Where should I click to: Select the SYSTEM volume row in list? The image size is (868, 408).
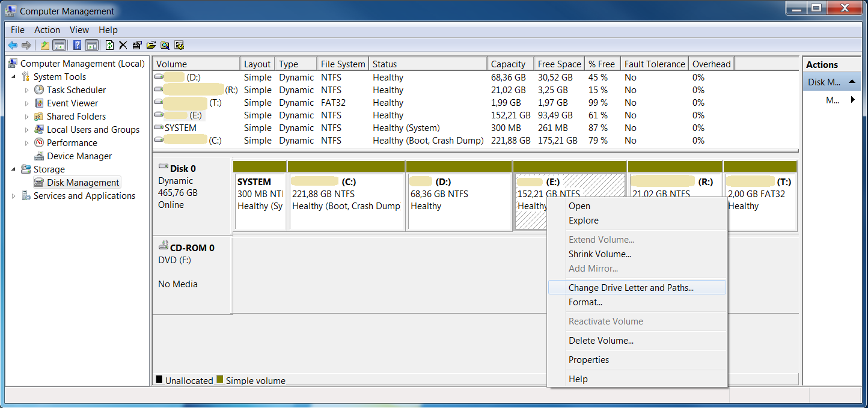[180, 128]
